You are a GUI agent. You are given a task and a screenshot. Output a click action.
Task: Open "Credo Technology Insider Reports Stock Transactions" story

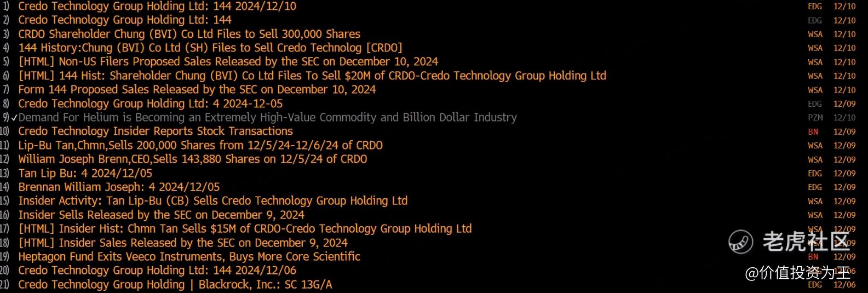pos(156,131)
